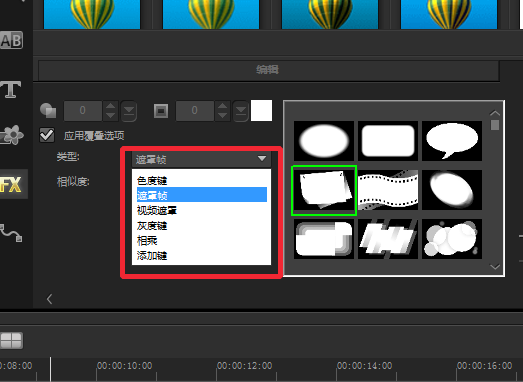Click the border icon beside second value
The width and height of the screenshot is (523, 382).
pos(161,111)
